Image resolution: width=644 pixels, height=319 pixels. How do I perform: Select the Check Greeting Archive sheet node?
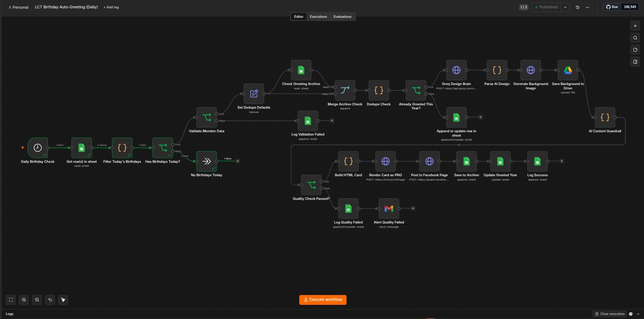pos(301,70)
